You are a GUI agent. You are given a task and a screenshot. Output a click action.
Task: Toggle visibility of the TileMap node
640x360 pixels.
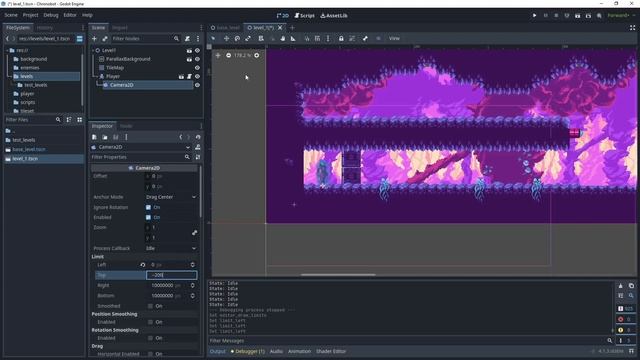[197, 68]
